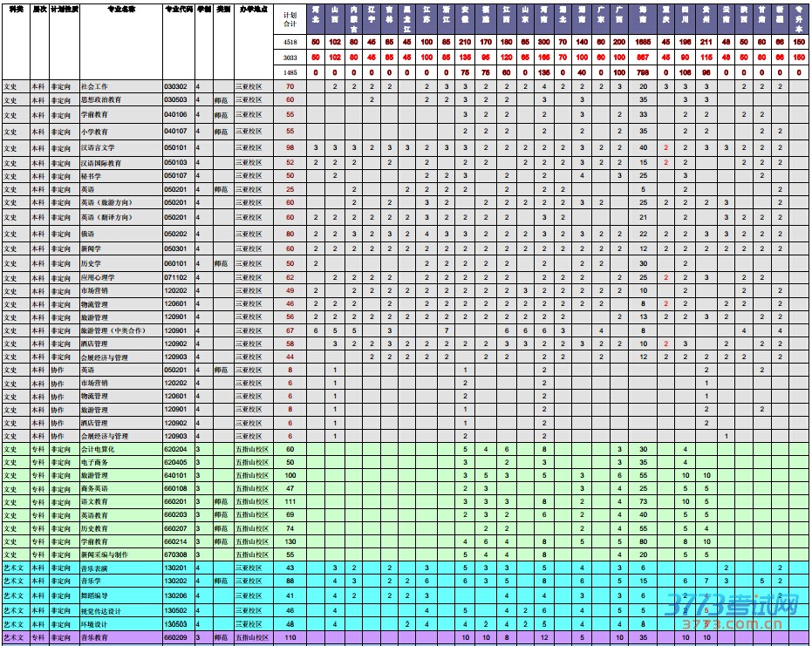Click the 专升本 column header
Screen dimensions: 812x646
click(x=800, y=19)
